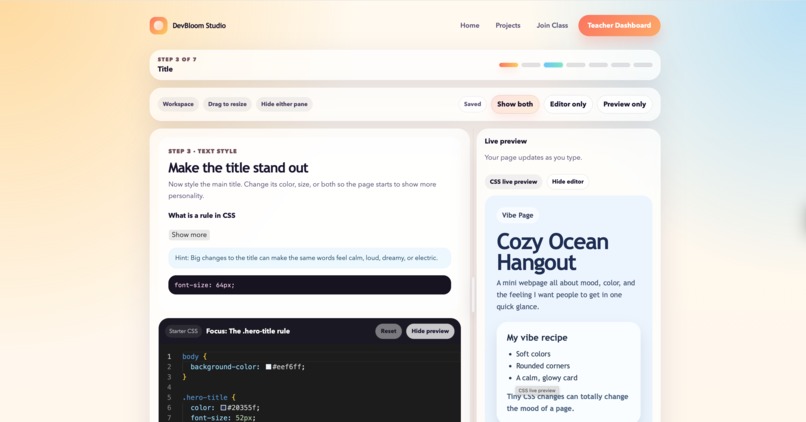Click the Make the title stand out heading
Image resolution: width=806 pixels, height=422 pixels.
(x=238, y=168)
